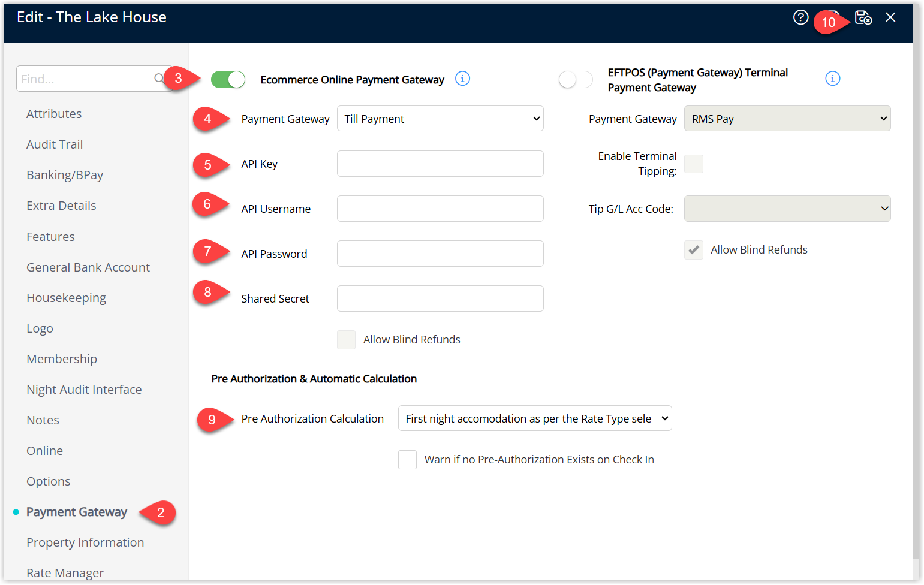Click the API Password input field
This screenshot has height=585, width=924.
440,254
